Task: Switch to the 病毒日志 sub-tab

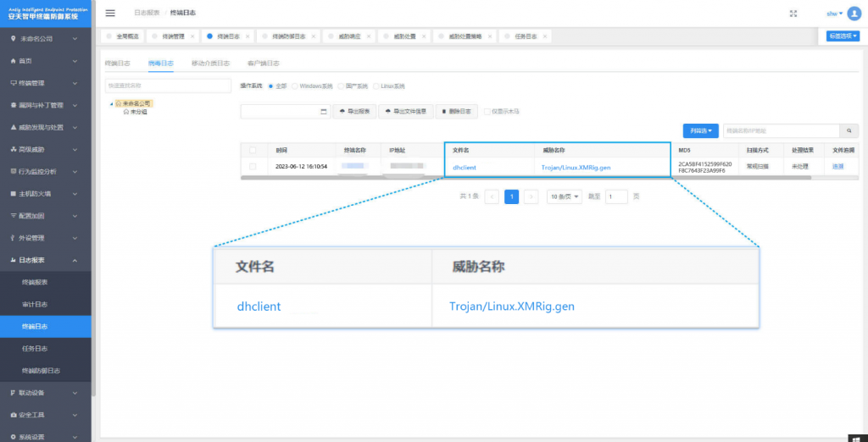Action: click(x=160, y=63)
